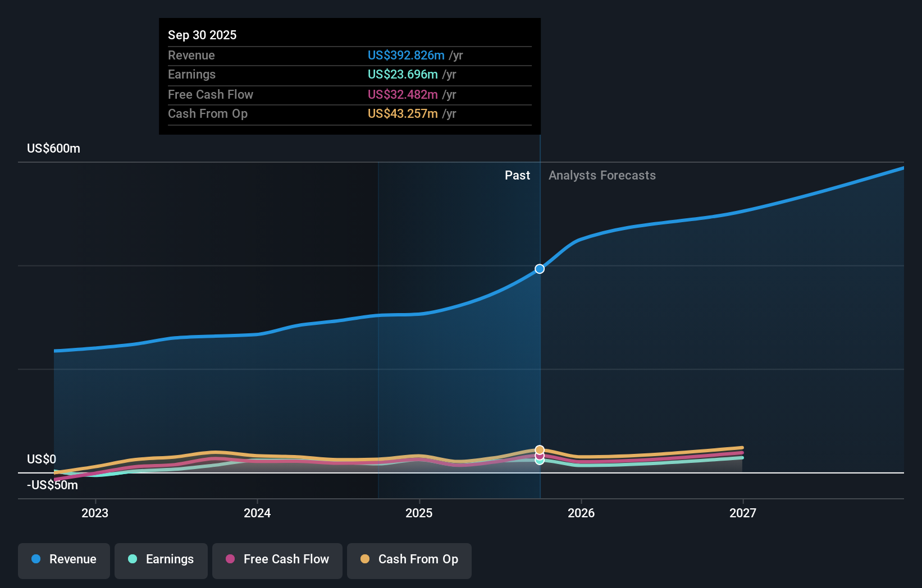Select the blue Revenue data point marker
The height and width of the screenshot is (588, 922).
tap(539, 269)
